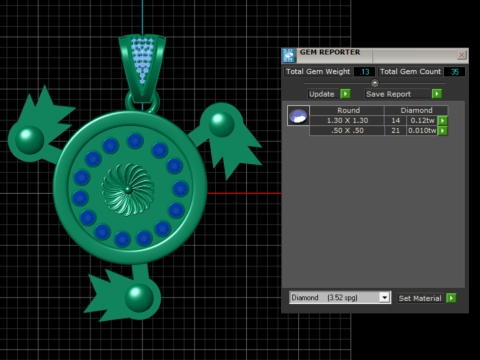Click the 0.12tw weight cell
Image resolution: width=480 pixels, height=360 pixels.
coord(422,120)
